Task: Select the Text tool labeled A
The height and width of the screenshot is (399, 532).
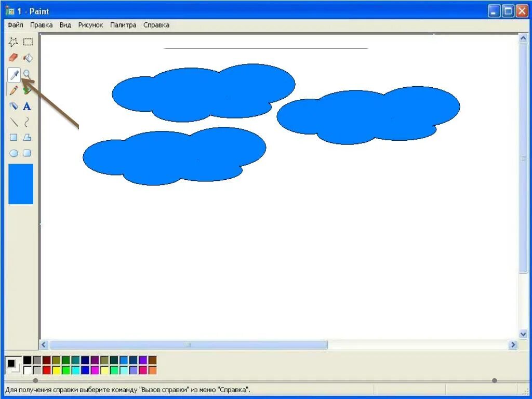Action: [x=27, y=106]
